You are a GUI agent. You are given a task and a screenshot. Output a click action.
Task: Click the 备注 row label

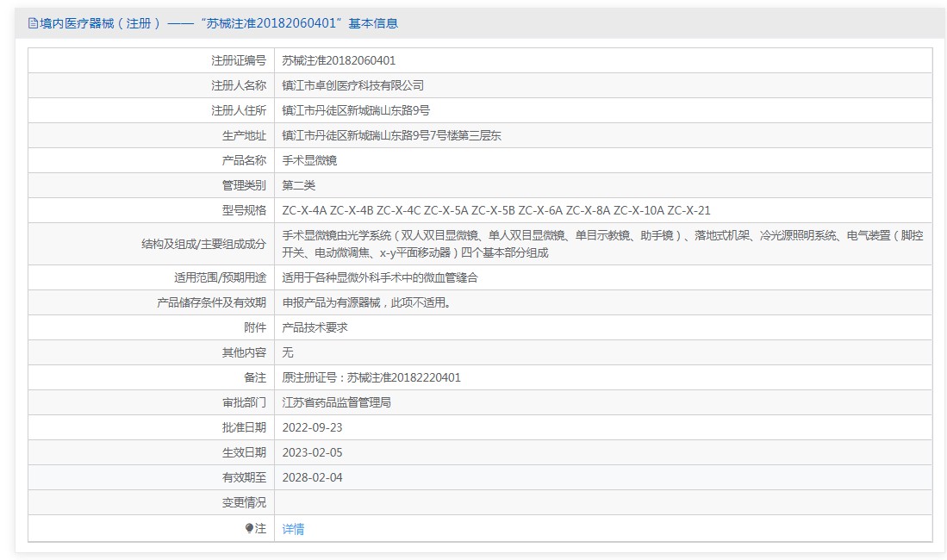tap(255, 377)
